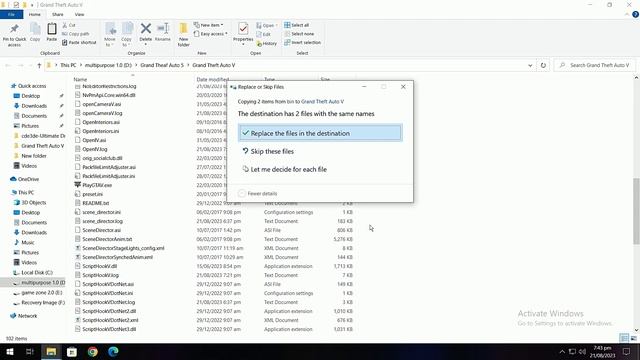Image resolution: width=640 pixels, height=360 pixels.
Task: Click Select all in ribbon
Action: 297,25
